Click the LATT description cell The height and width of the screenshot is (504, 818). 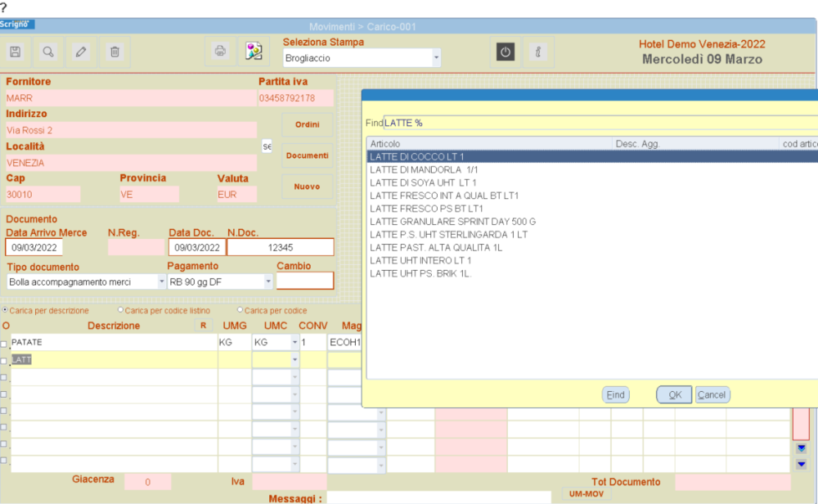pos(115,359)
